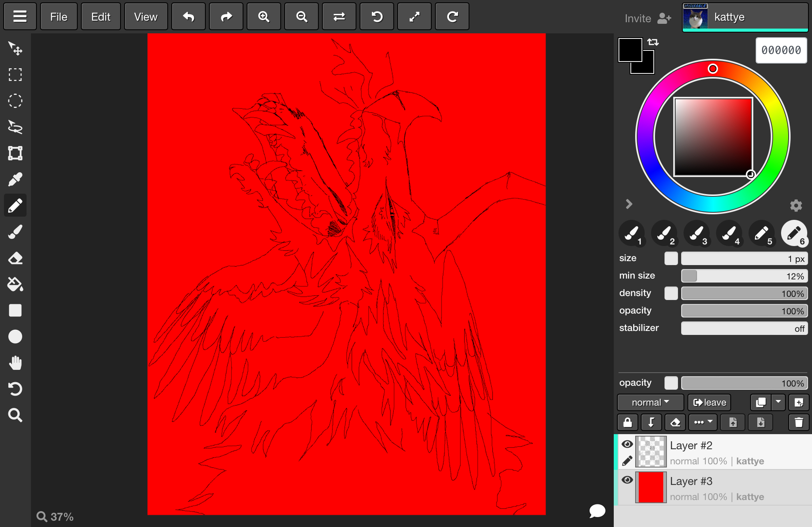This screenshot has height=527, width=812.
Task: Select the hand pan tool
Action: [x=15, y=363]
